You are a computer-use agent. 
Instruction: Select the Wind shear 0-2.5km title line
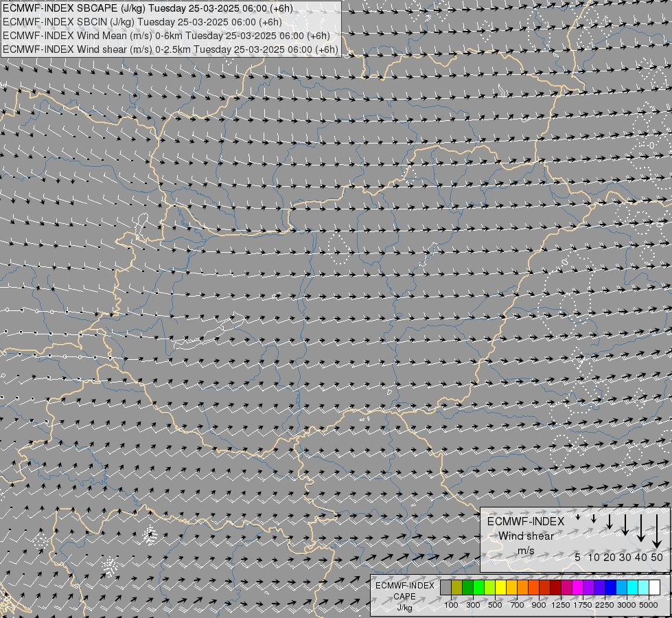pyautogui.click(x=170, y=49)
